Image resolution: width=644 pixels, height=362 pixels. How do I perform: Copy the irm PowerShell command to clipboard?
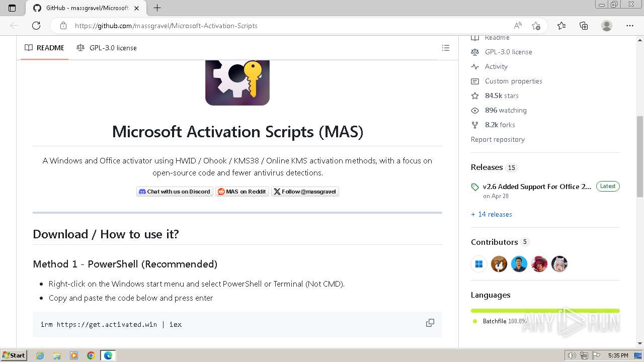point(430,323)
